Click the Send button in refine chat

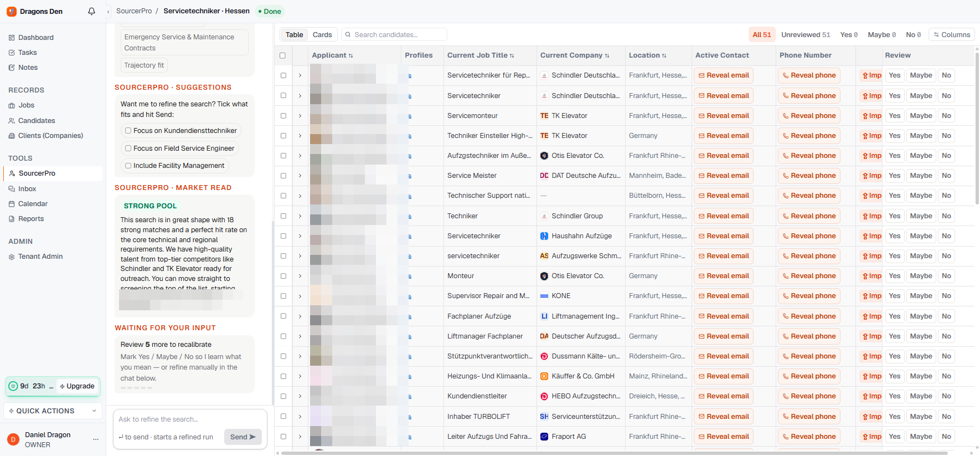[243, 437]
